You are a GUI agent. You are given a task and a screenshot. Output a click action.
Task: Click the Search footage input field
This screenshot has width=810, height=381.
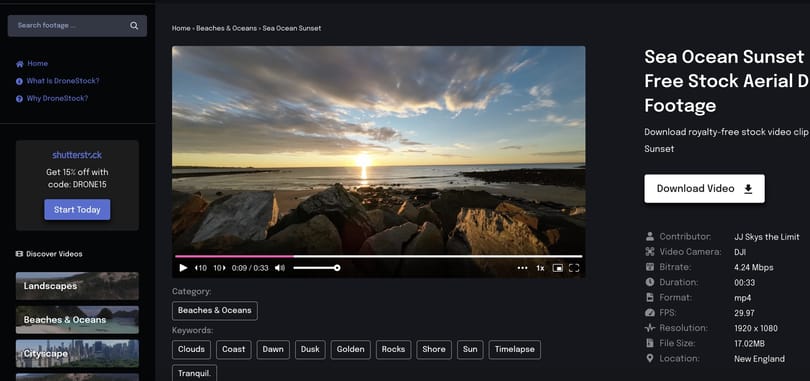[x=77, y=25]
